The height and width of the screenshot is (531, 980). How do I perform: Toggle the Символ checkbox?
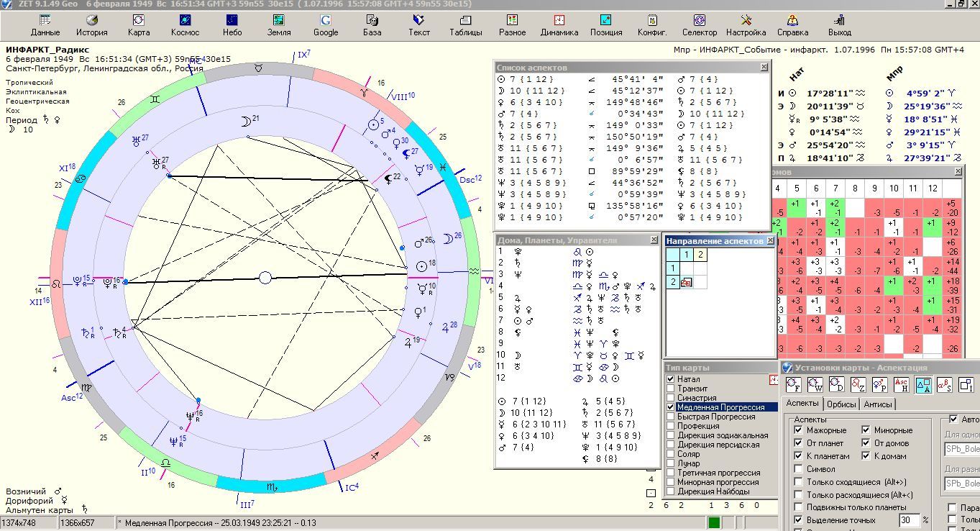coord(798,469)
